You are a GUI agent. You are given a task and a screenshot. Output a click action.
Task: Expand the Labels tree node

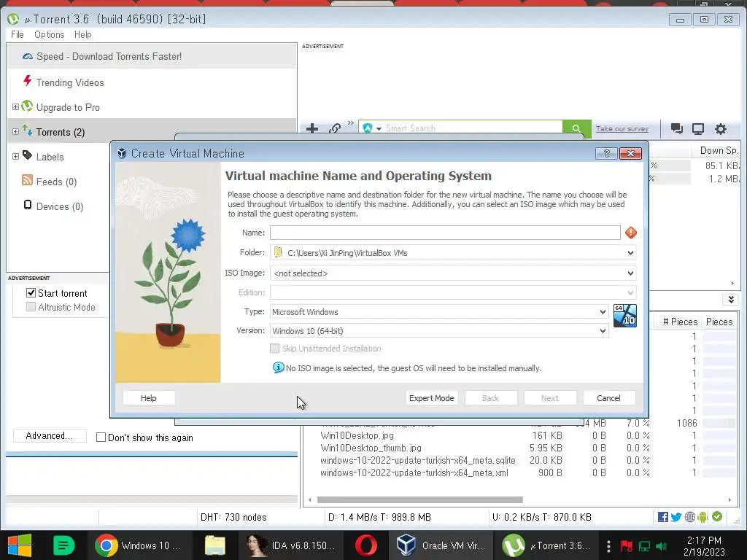15,156
